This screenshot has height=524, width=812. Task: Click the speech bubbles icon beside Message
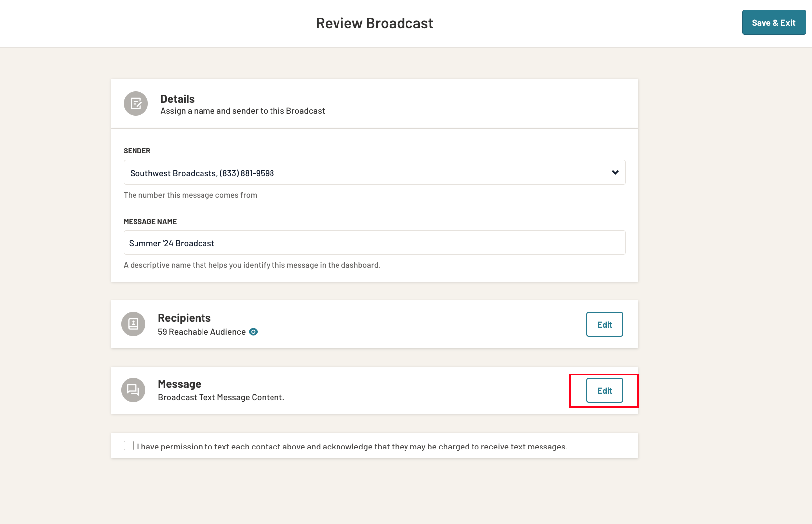click(133, 390)
